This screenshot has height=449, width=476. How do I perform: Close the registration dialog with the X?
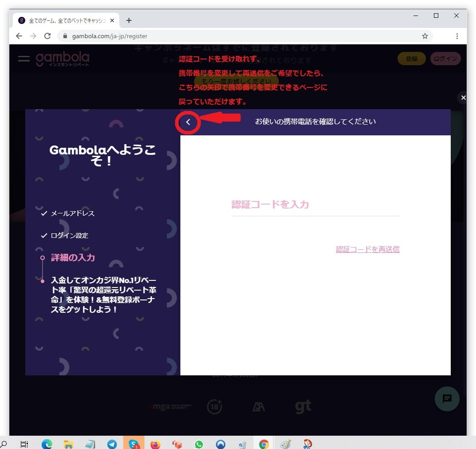pyautogui.click(x=463, y=98)
